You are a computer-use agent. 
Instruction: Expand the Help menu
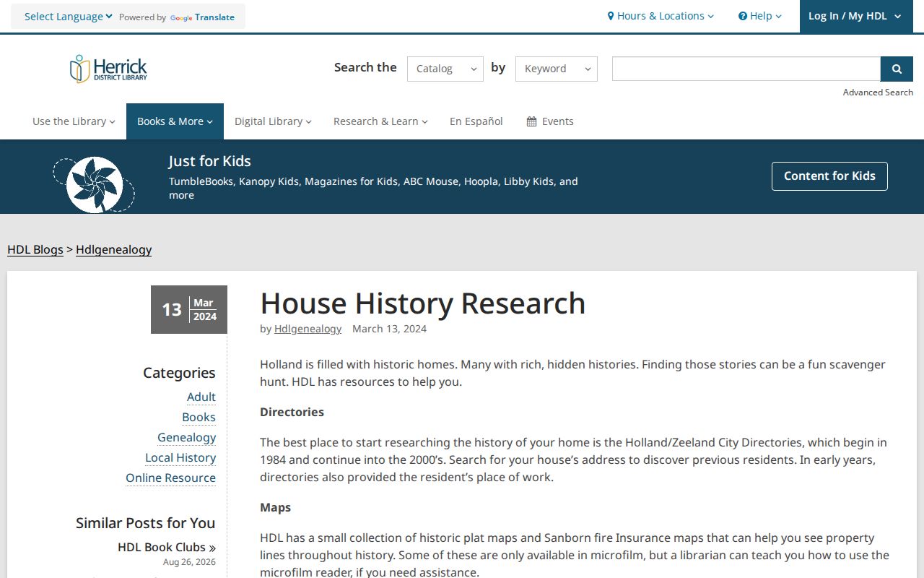coord(760,16)
